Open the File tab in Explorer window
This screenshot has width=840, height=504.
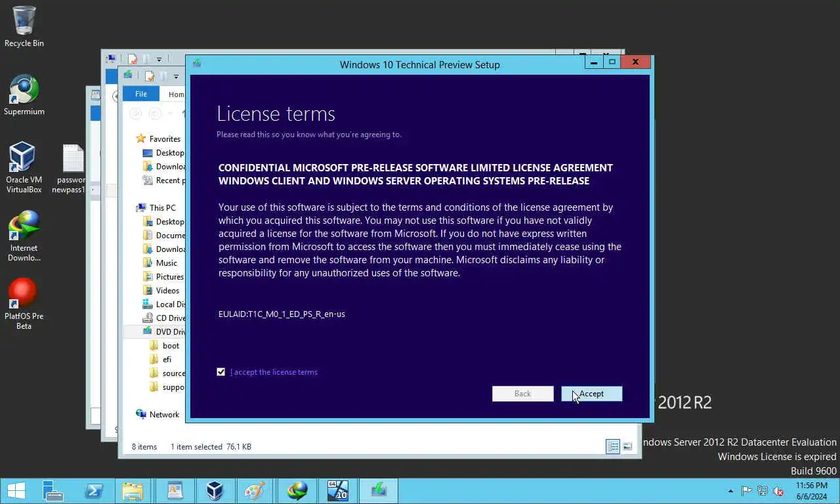[141, 94]
